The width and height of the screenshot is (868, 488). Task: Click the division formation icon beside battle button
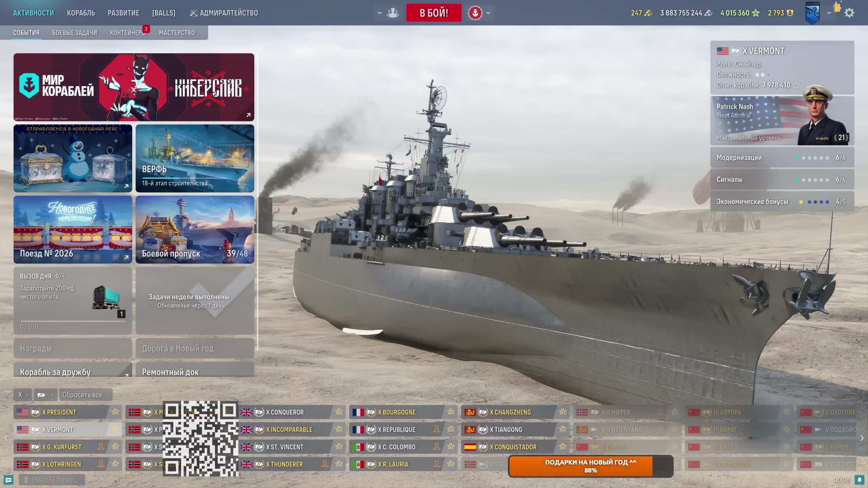tap(393, 13)
